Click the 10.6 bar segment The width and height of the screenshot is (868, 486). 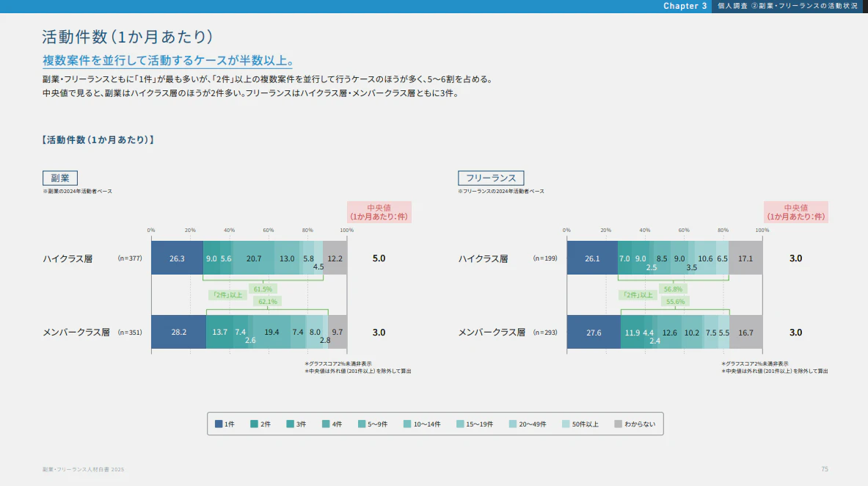coord(705,258)
